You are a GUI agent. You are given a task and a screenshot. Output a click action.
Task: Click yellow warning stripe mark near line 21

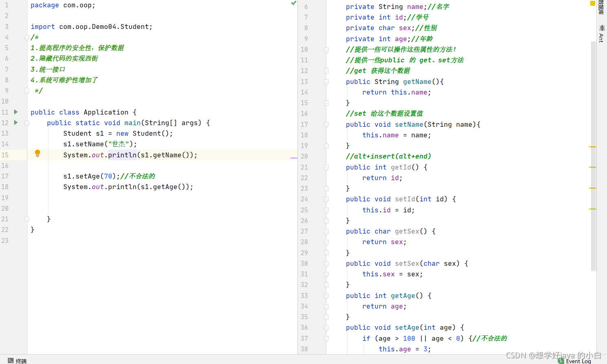593,167
